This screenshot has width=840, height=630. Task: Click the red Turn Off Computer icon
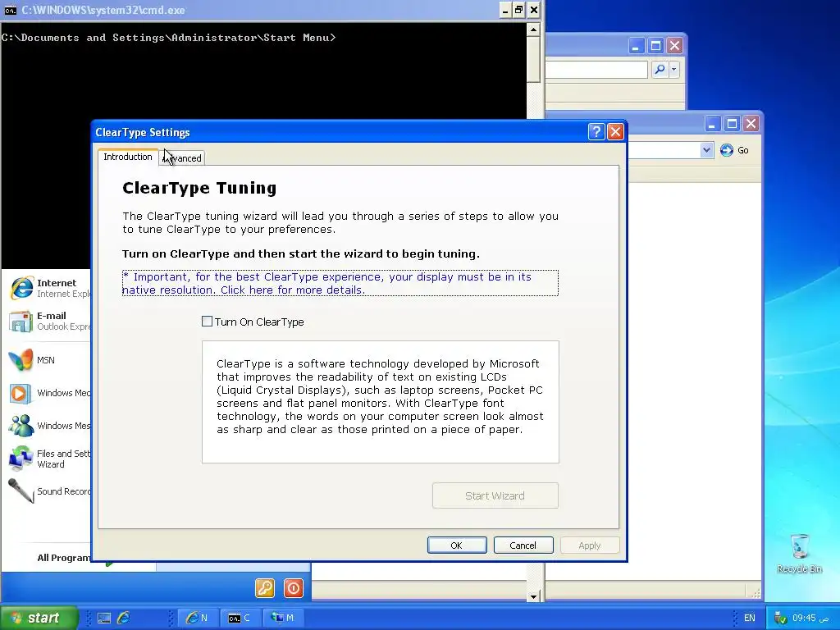tap(294, 588)
